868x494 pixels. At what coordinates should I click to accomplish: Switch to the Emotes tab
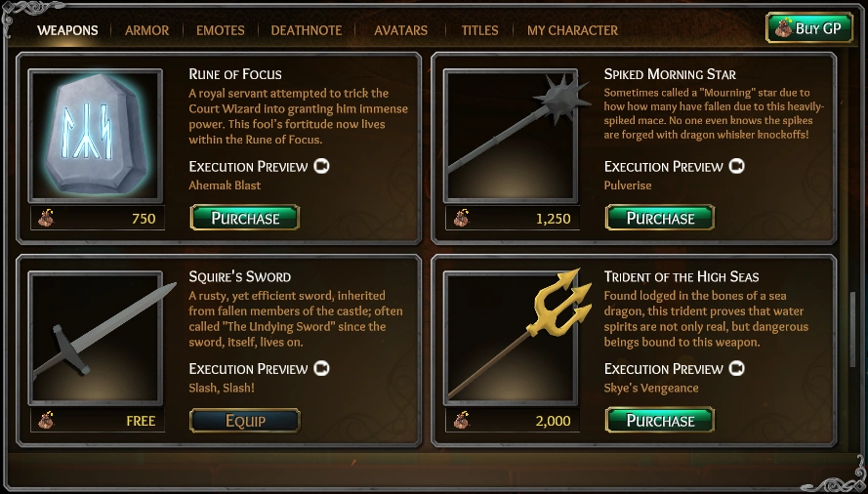pyautogui.click(x=221, y=30)
